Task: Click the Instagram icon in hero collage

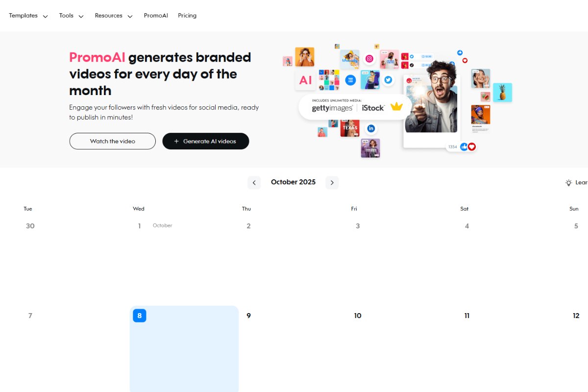Action: click(x=369, y=59)
